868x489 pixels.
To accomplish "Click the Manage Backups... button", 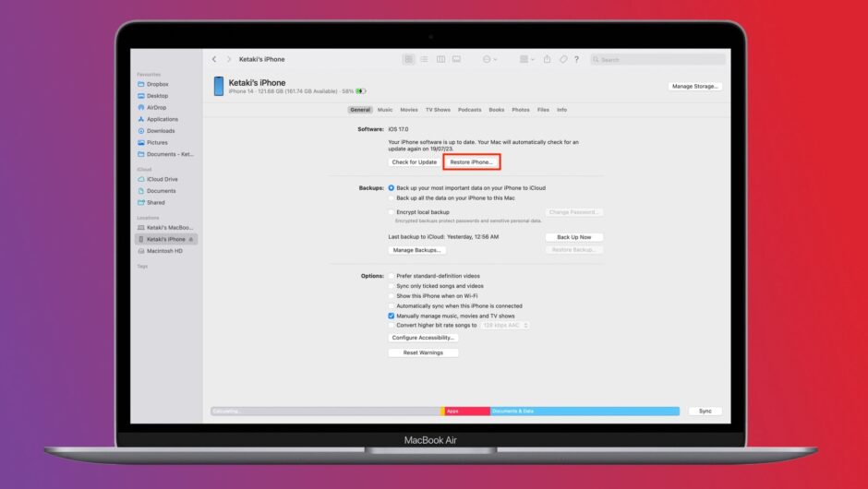I will point(416,250).
